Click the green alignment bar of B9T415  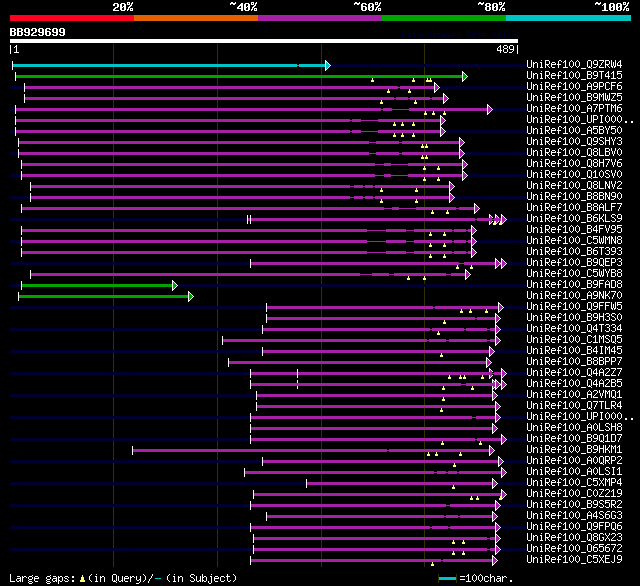239,76
